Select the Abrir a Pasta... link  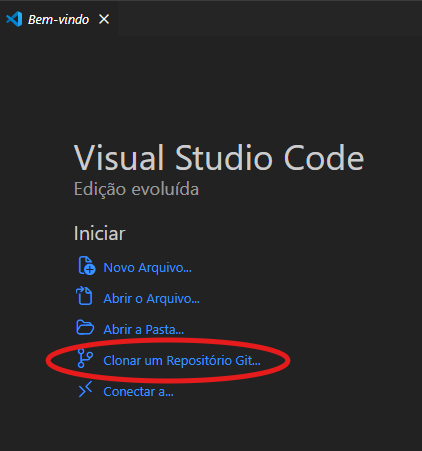[x=143, y=330]
